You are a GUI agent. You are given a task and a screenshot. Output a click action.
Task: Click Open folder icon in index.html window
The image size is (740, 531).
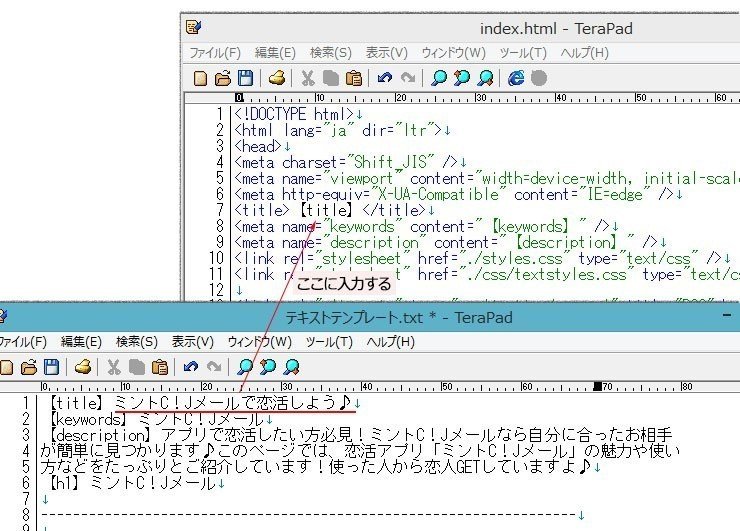point(223,78)
